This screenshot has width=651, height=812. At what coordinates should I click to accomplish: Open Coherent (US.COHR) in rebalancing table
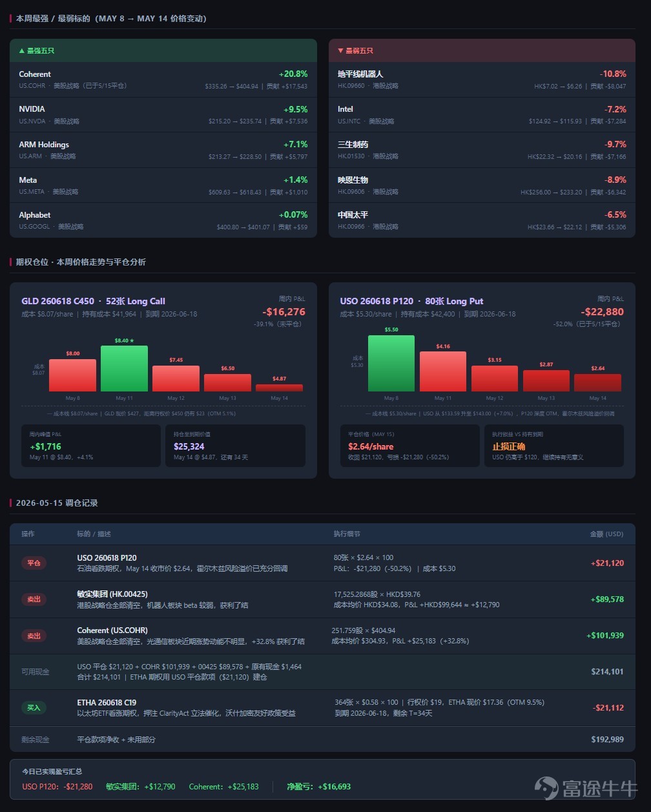112,630
